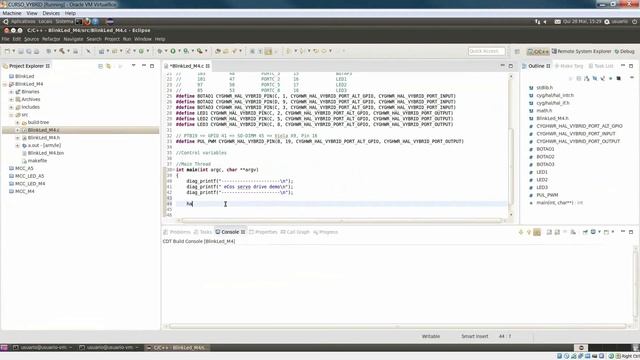The image size is (640, 360).
Task: Expand the Binaries folder
Action: click(11, 92)
